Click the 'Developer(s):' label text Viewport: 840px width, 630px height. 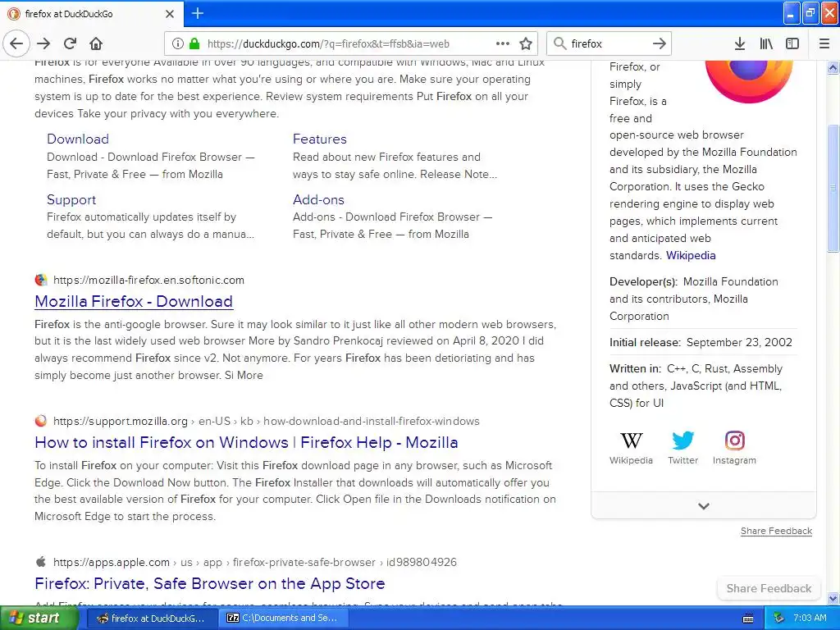[x=643, y=282]
